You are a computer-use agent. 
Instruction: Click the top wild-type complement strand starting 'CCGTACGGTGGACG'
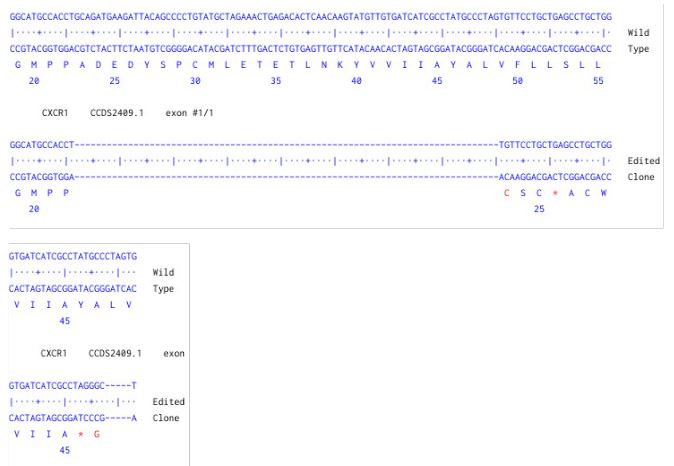point(311,49)
